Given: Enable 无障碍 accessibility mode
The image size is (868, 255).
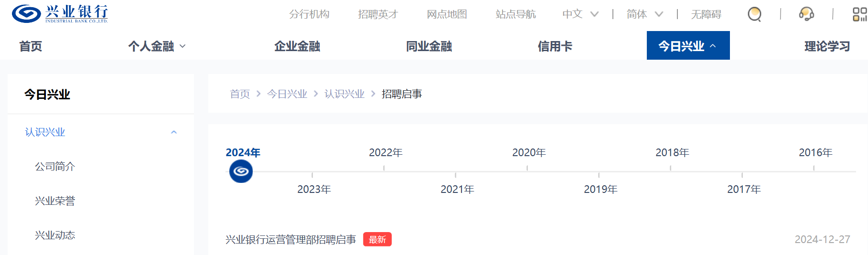Looking at the screenshot, I should click(x=706, y=14).
